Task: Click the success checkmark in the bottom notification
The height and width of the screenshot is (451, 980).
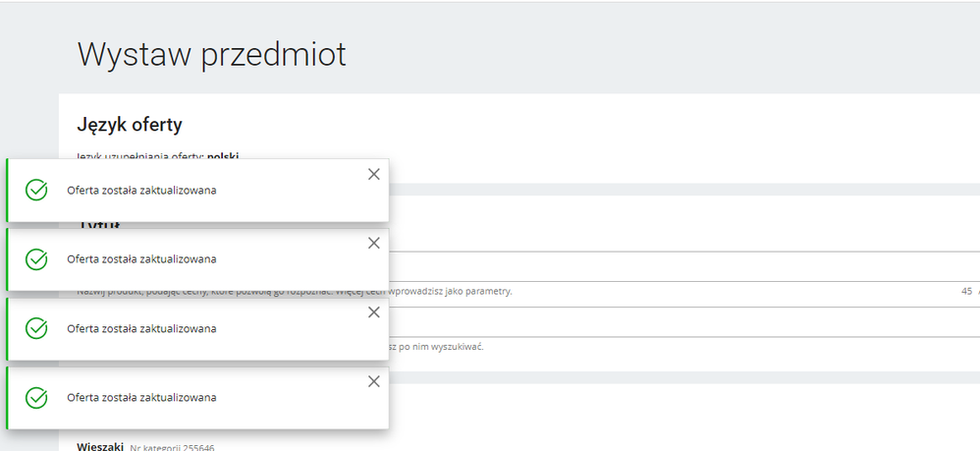Action: point(36,398)
